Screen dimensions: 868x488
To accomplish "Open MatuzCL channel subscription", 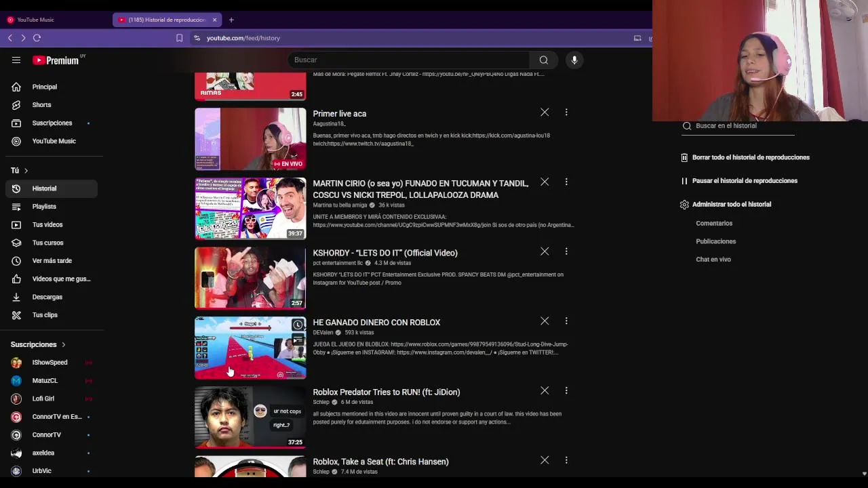I will pos(52,381).
